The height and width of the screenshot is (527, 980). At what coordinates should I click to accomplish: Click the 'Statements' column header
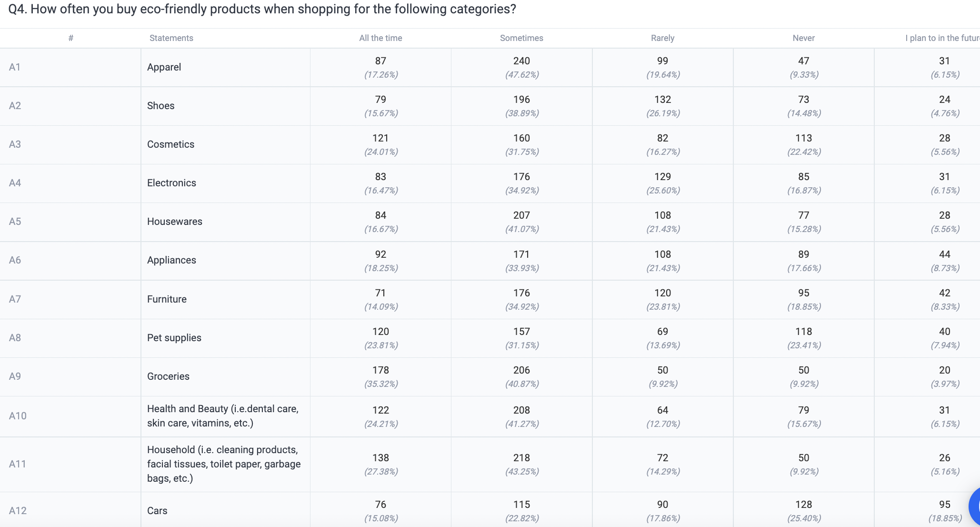171,38
